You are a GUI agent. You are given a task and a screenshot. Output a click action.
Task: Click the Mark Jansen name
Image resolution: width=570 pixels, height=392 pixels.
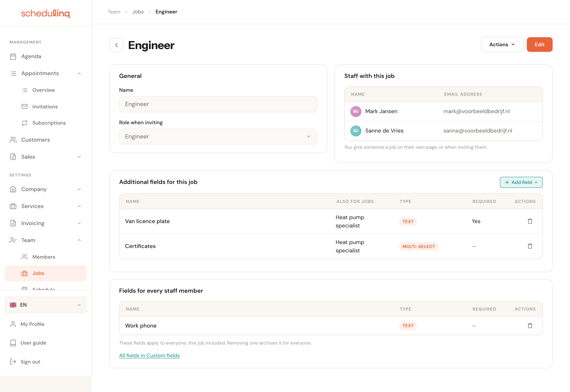(381, 112)
